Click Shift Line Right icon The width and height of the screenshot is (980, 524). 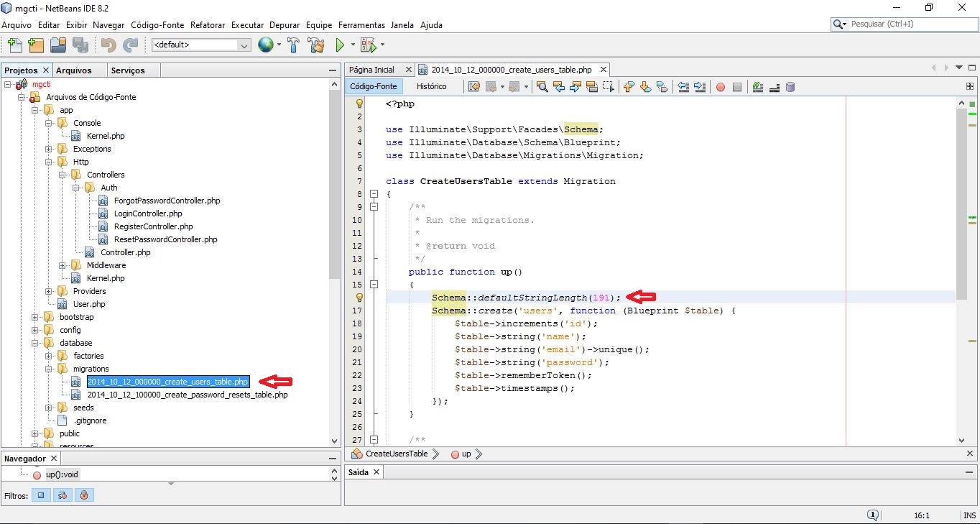pos(700,87)
